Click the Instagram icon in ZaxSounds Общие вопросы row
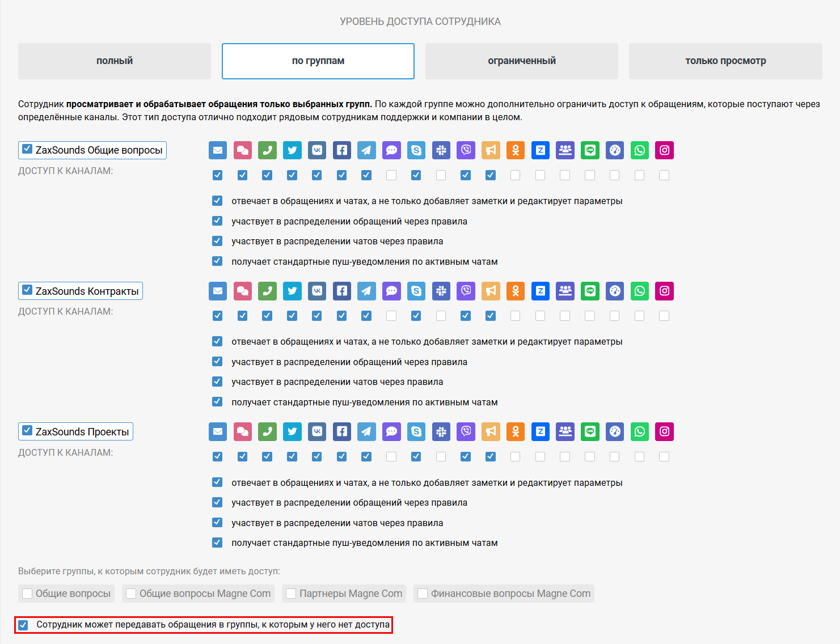Image resolution: width=840 pixels, height=644 pixels. click(664, 150)
